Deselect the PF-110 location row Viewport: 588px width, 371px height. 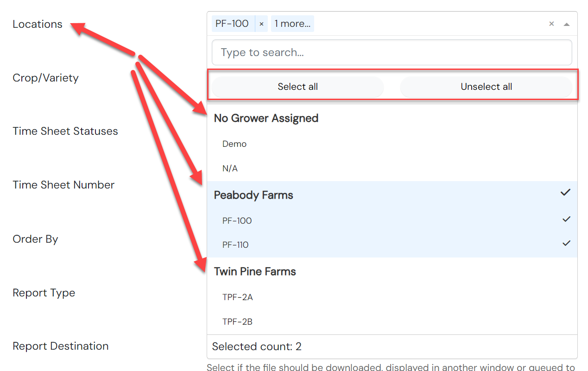coord(392,245)
